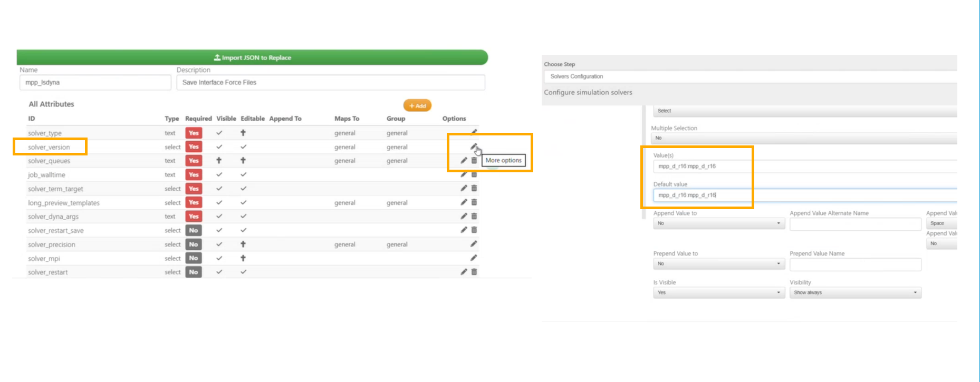Click the pencil icon in solver_mpi row
This screenshot has height=382, width=980.
(x=474, y=258)
